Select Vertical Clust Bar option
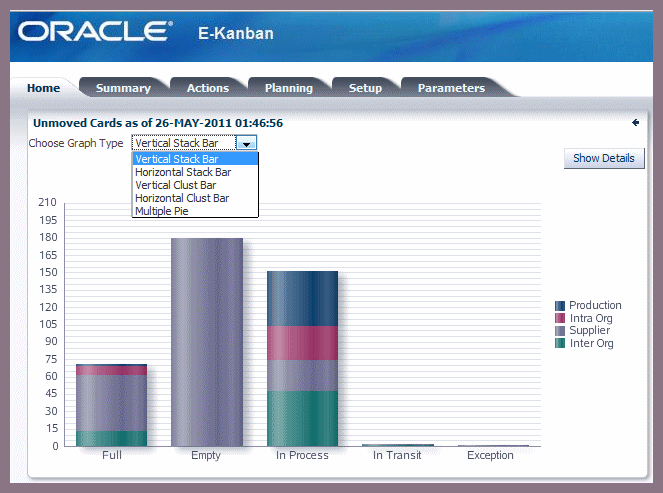The height and width of the screenshot is (493, 663). (x=195, y=185)
